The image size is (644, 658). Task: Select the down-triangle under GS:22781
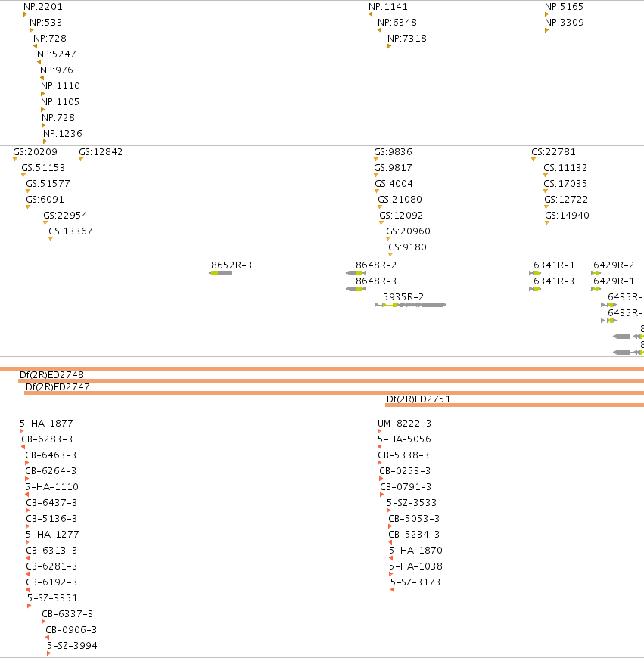tap(534, 160)
